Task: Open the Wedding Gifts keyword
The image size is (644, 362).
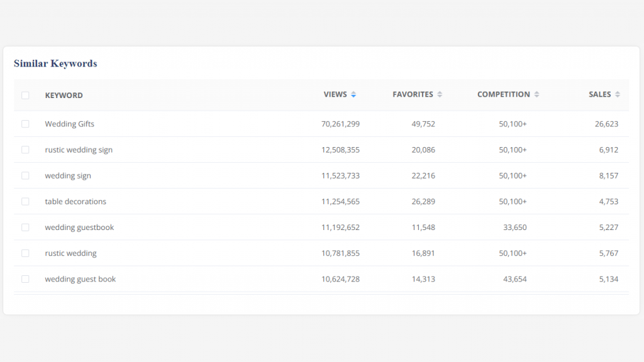Action: [69, 124]
